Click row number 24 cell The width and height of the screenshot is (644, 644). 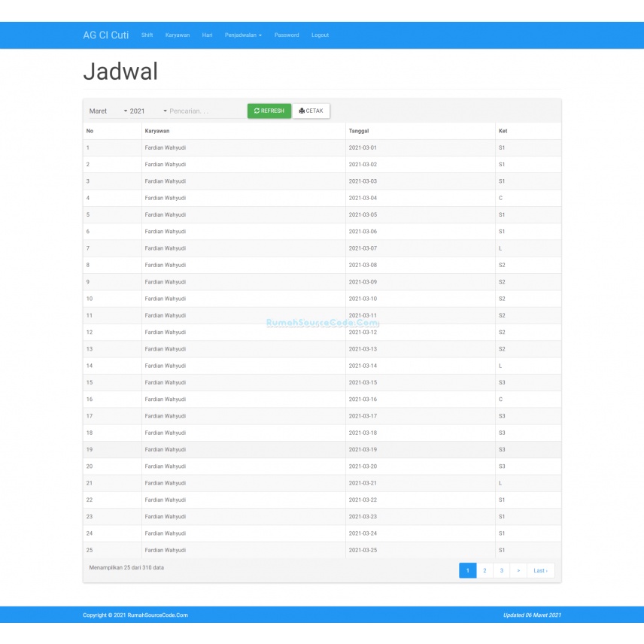coord(112,533)
